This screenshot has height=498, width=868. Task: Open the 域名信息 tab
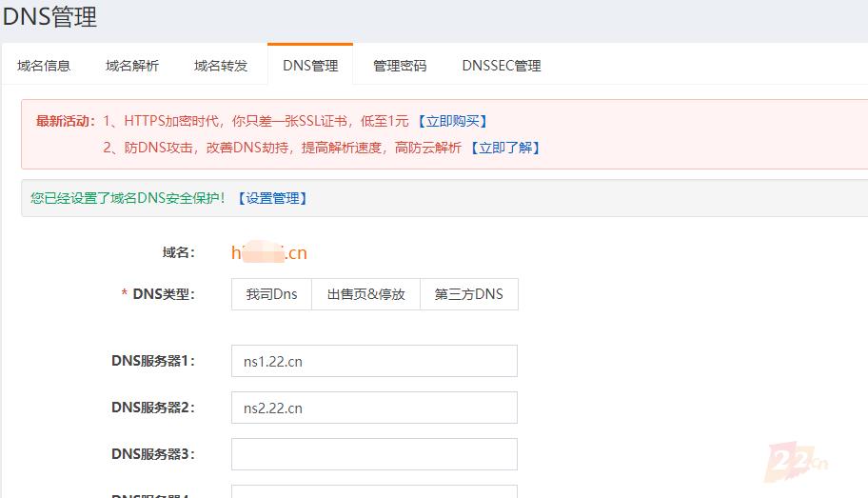(44, 66)
